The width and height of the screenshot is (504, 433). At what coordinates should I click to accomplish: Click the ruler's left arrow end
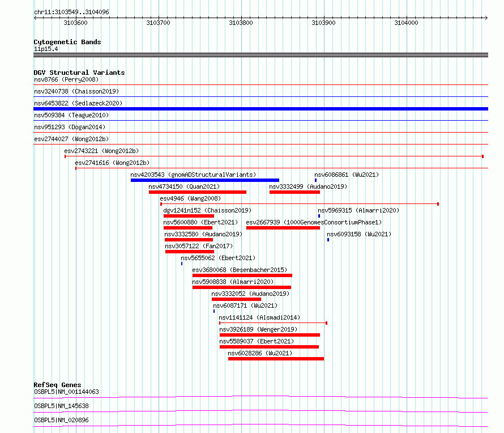coord(35,18)
